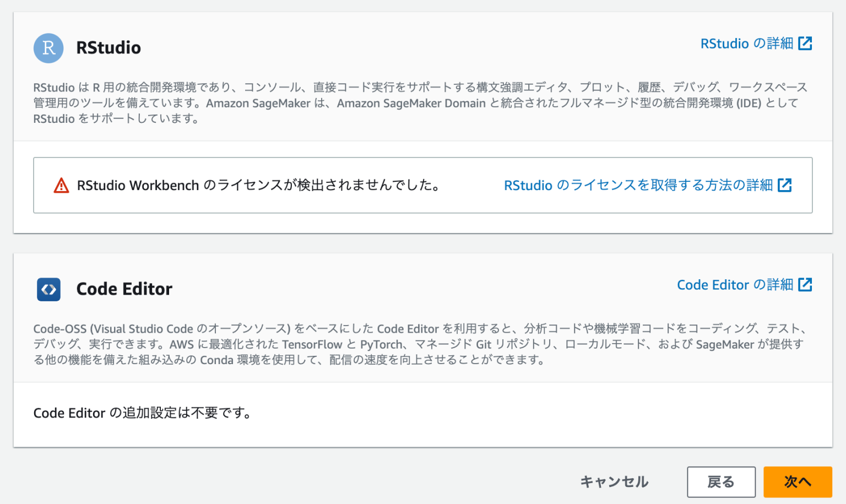Click the RStudio heading text
Viewport: 846px width, 504px height.
coord(109,48)
